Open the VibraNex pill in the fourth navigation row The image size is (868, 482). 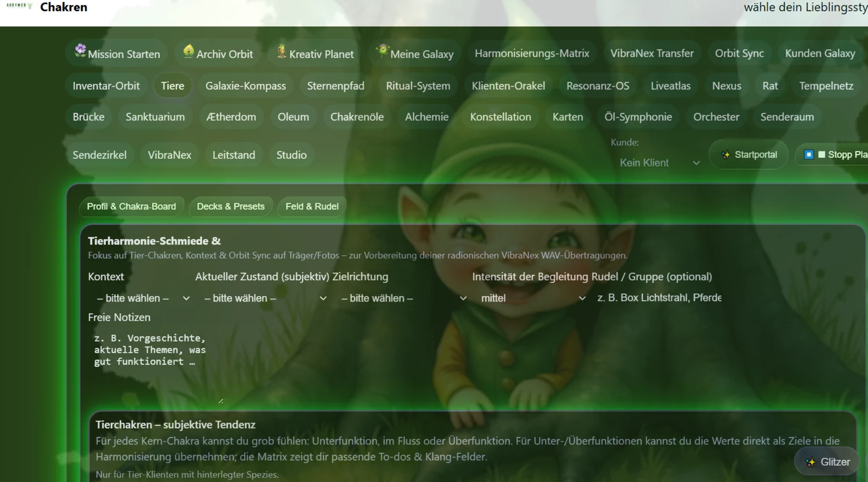click(170, 155)
